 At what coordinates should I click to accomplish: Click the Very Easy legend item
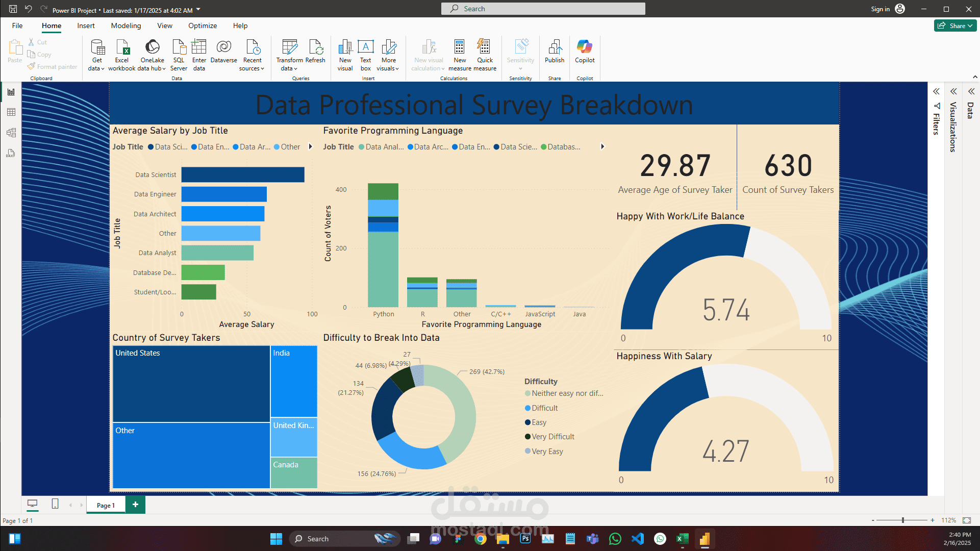tap(544, 452)
